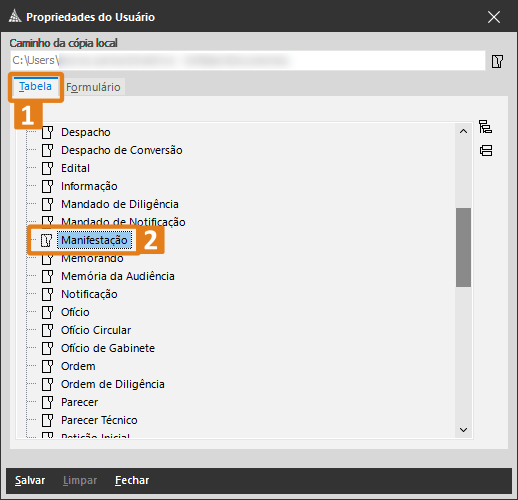Choose Ofício de Gabinete item

[x=108, y=348]
